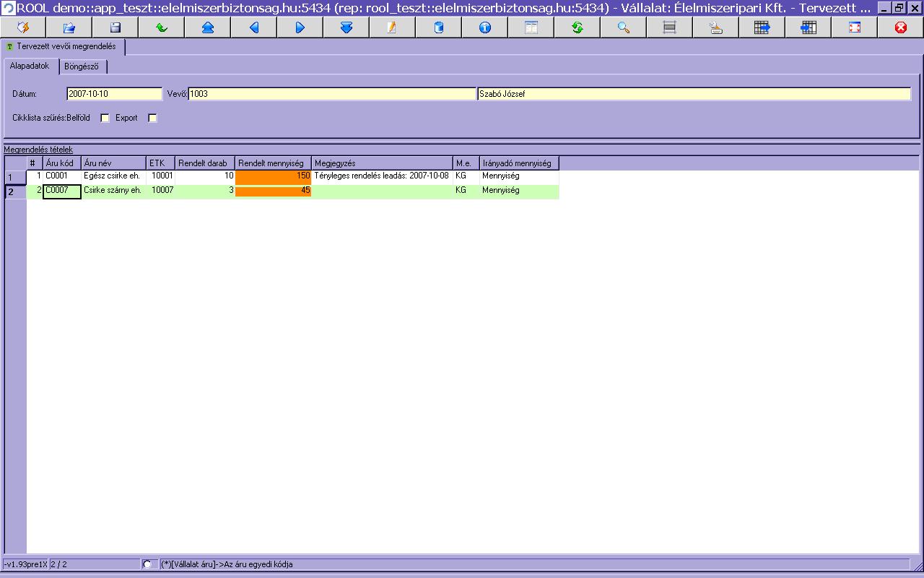This screenshot has height=578, width=924.
Task: Click the floppy disk save icon
Action: click(115, 27)
